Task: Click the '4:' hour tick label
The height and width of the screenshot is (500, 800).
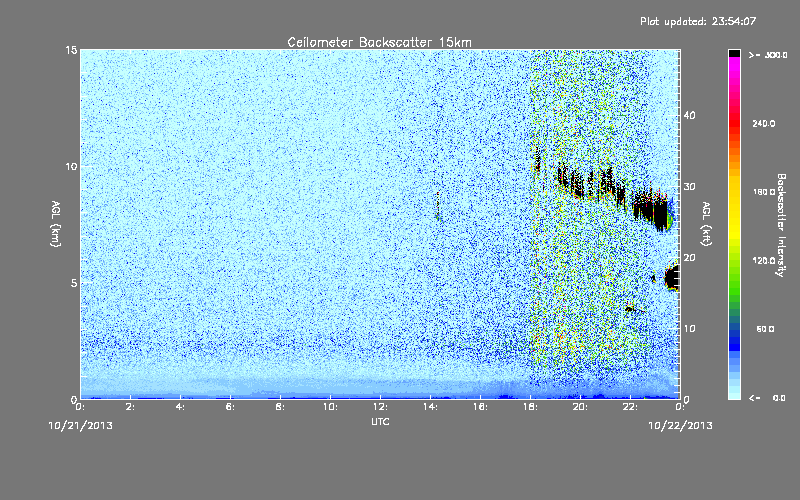Action: pyautogui.click(x=180, y=407)
